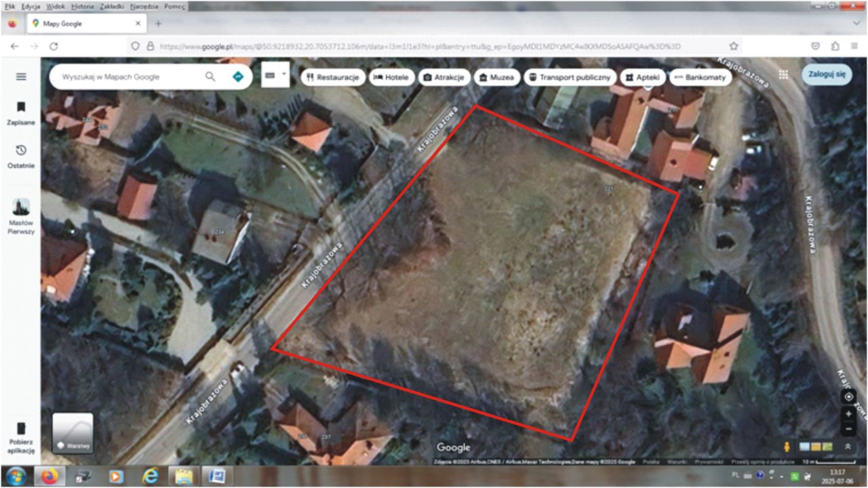The width and height of the screenshot is (868, 488).
Task: Click the Polska footer link
Action: tap(651, 462)
